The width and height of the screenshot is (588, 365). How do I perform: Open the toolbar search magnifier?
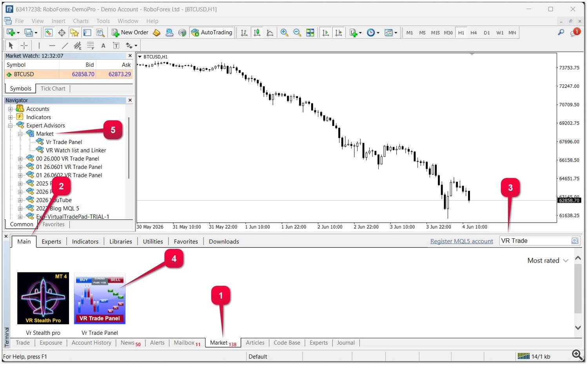click(x=561, y=33)
